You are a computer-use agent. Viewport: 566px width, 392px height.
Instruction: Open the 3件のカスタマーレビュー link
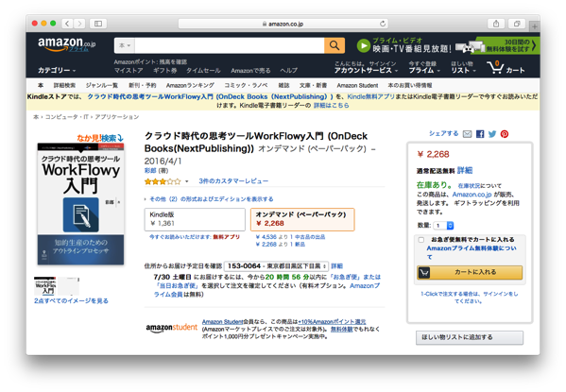point(233,181)
